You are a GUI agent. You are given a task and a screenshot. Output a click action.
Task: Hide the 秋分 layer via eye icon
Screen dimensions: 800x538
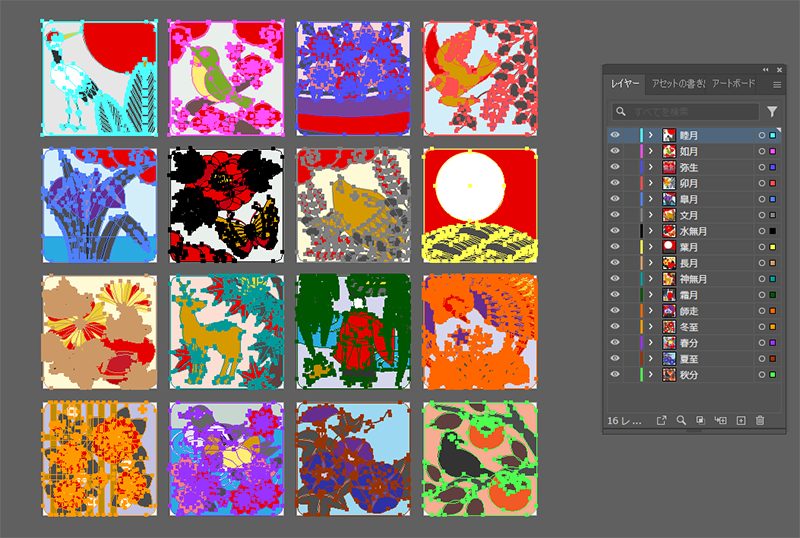coord(615,375)
